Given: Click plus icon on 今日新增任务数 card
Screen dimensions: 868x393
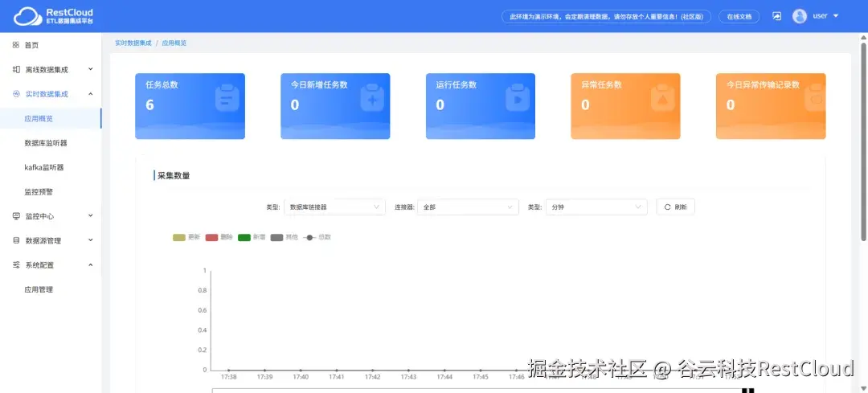Looking at the screenshot, I should point(372,98).
